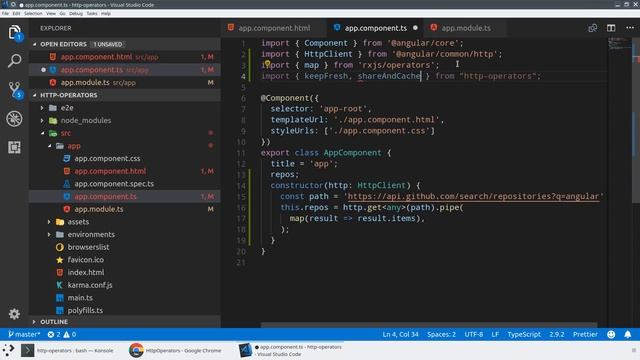Open the Extensions view in activity bar
The height and width of the screenshot is (360, 640).
pyautogui.click(x=14, y=147)
